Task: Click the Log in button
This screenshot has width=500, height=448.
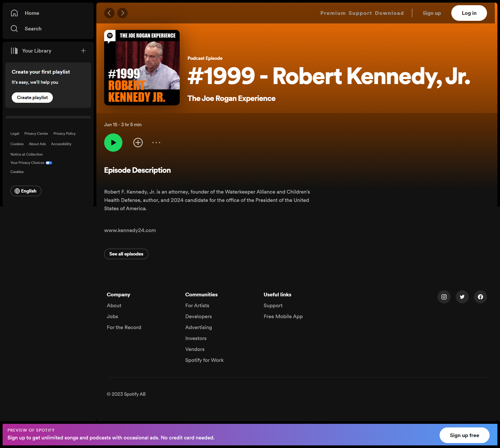Action: 469,13
